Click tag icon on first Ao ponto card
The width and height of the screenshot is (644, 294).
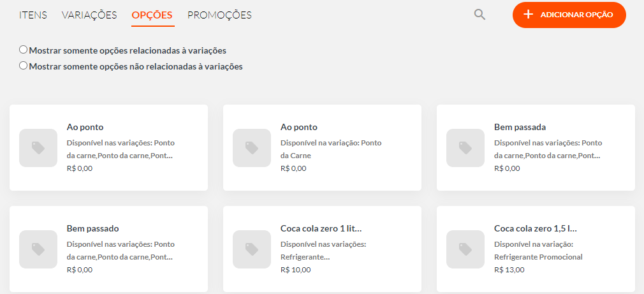tap(38, 148)
